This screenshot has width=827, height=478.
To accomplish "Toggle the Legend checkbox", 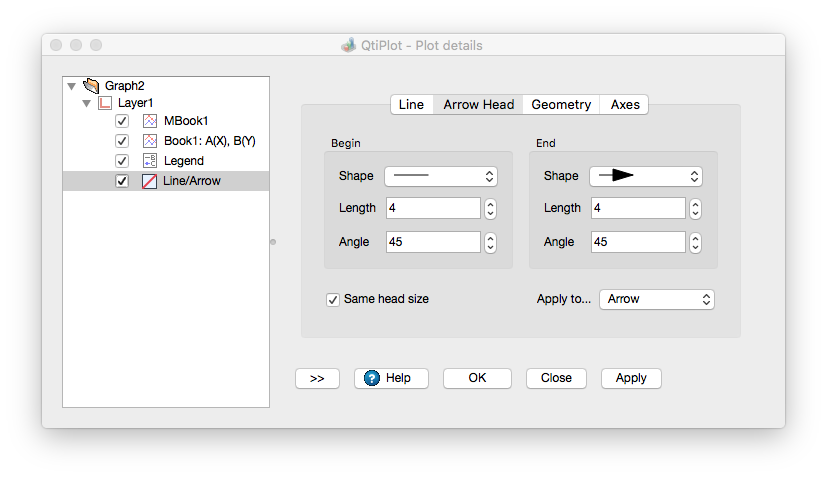I will [x=122, y=161].
